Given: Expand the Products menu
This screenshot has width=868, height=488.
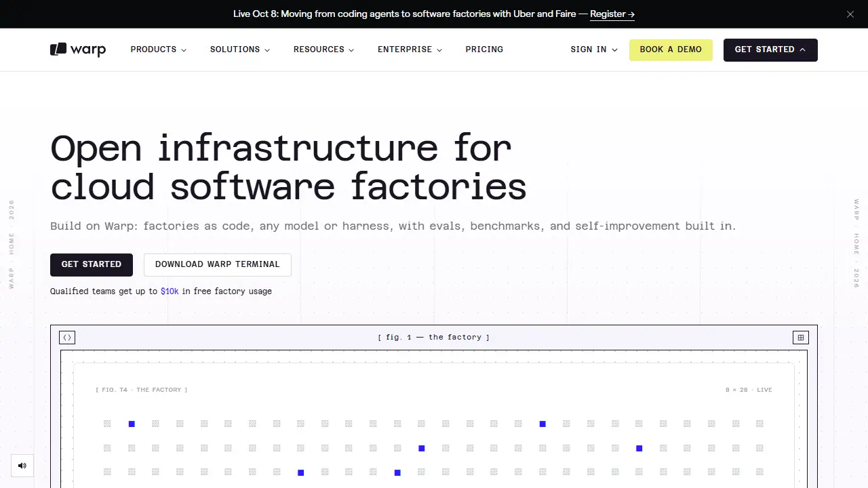Looking at the screenshot, I should pos(159,49).
